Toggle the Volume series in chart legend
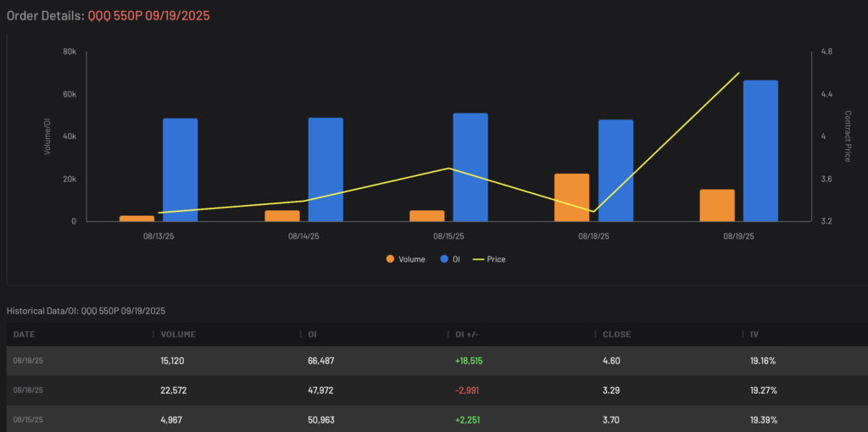 [x=406, y=259]
